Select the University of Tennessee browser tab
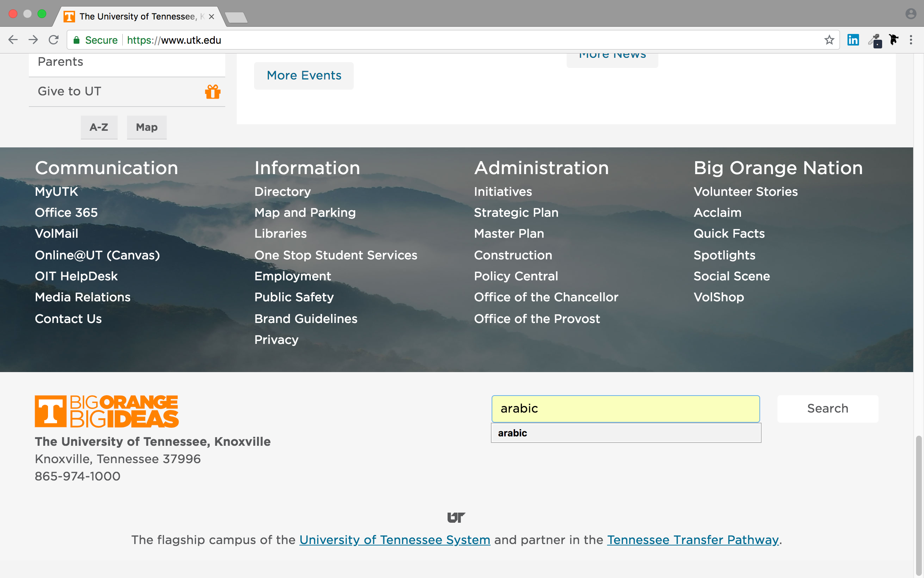 139,17
